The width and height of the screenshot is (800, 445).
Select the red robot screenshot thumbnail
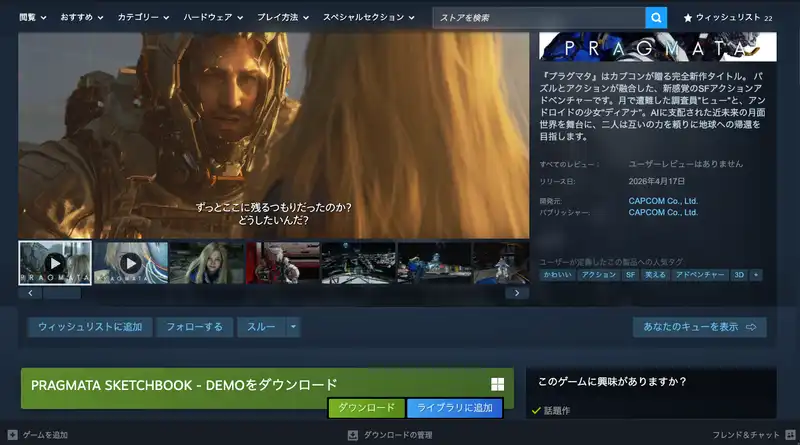coord(283,263)
